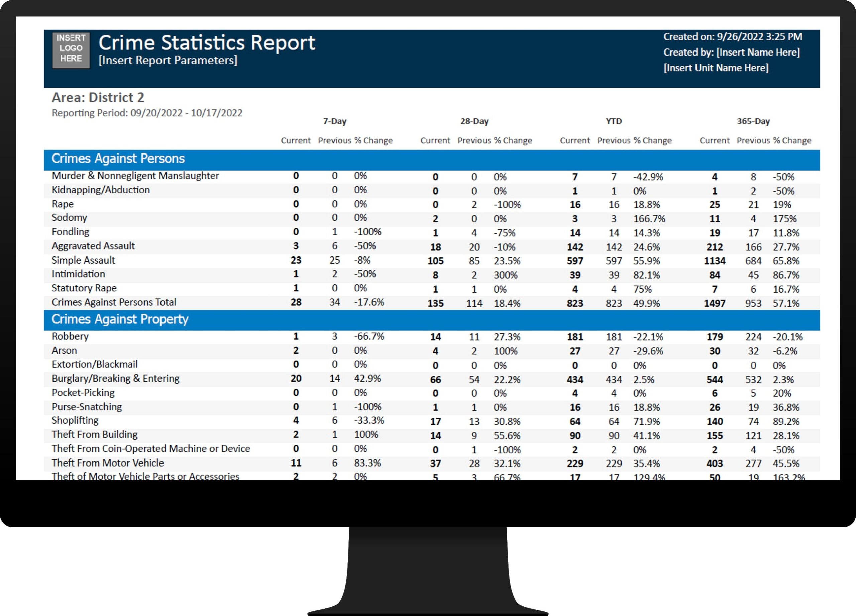The height and width of the screenshot is (616, 856).
Task: Select the Murder & Nonnegligent Manslaughter row label
Action: point(135,176)
